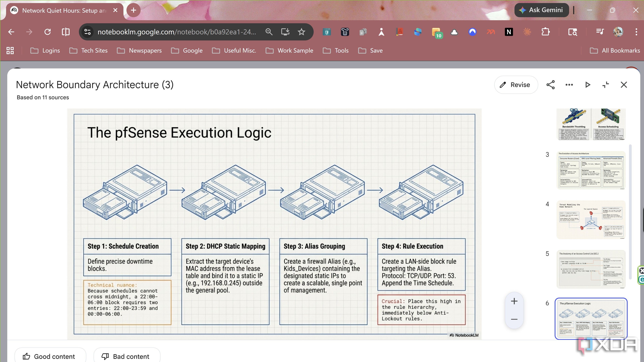Reload the current page
Image resolution: width=644 pixels, height=362 pixels.
click(48, 32)
